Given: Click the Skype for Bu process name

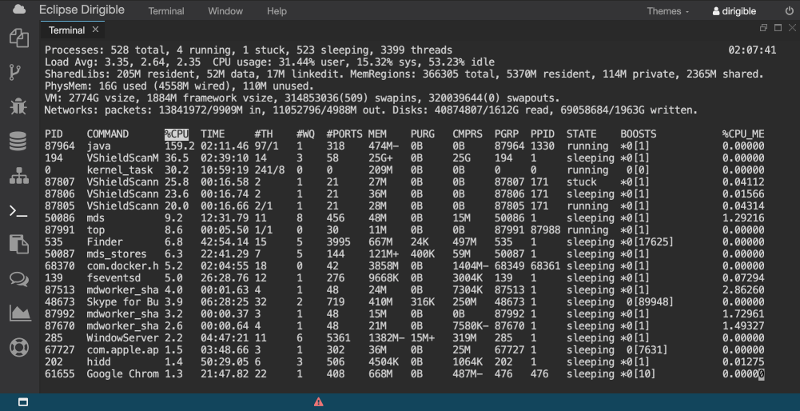Looking at the screenshot, I should point(122,302).
